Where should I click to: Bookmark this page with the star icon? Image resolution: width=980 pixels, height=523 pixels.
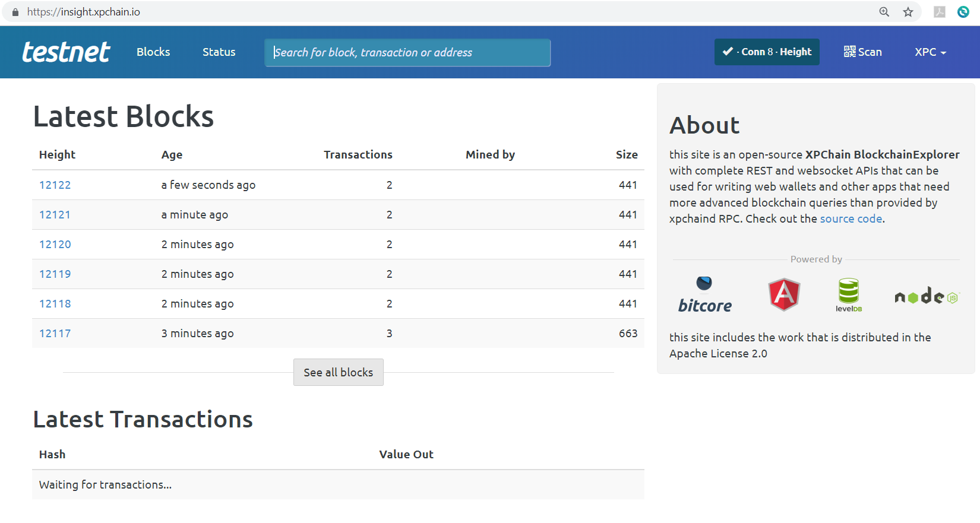[x=908, y=12]
